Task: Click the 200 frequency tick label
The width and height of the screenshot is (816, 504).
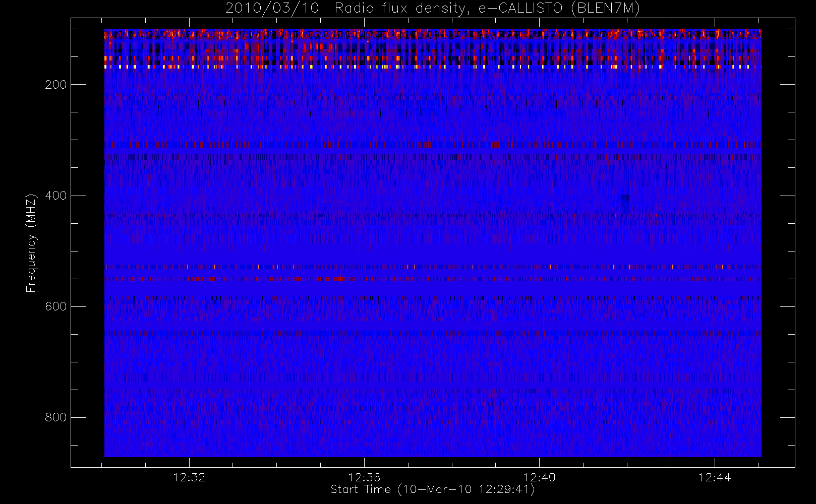Action: pos(55,85)
